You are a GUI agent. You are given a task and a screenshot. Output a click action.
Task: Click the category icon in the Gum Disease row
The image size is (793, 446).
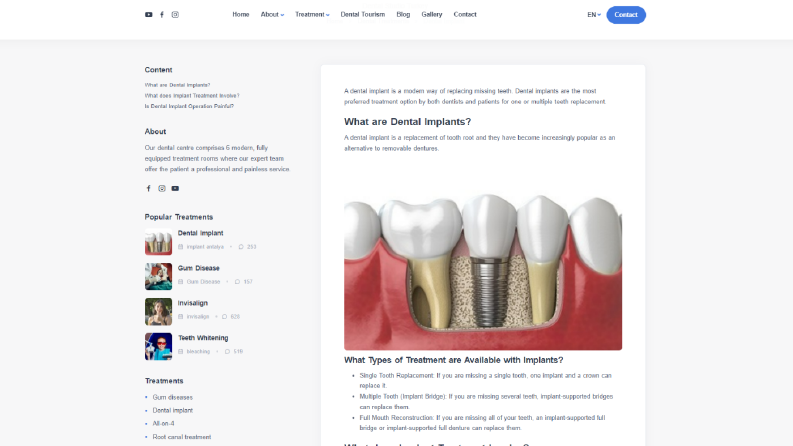181,282
